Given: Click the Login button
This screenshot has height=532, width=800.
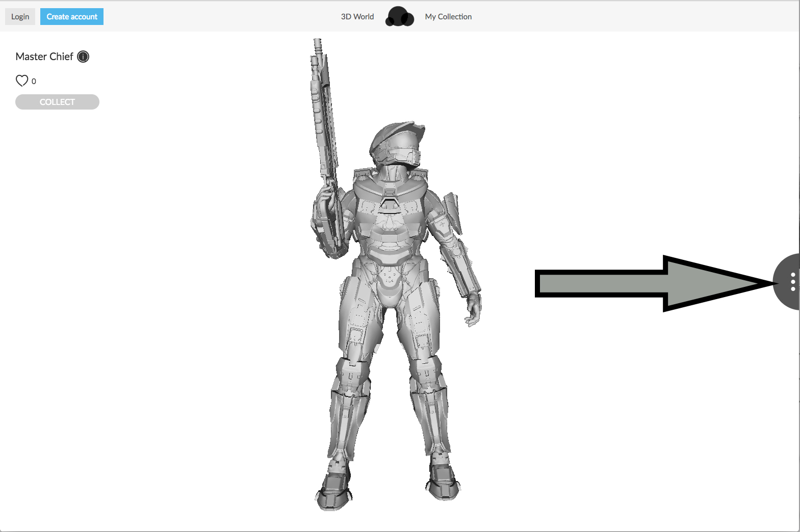Looking at the screenshot, I should [x=20, y=17].
